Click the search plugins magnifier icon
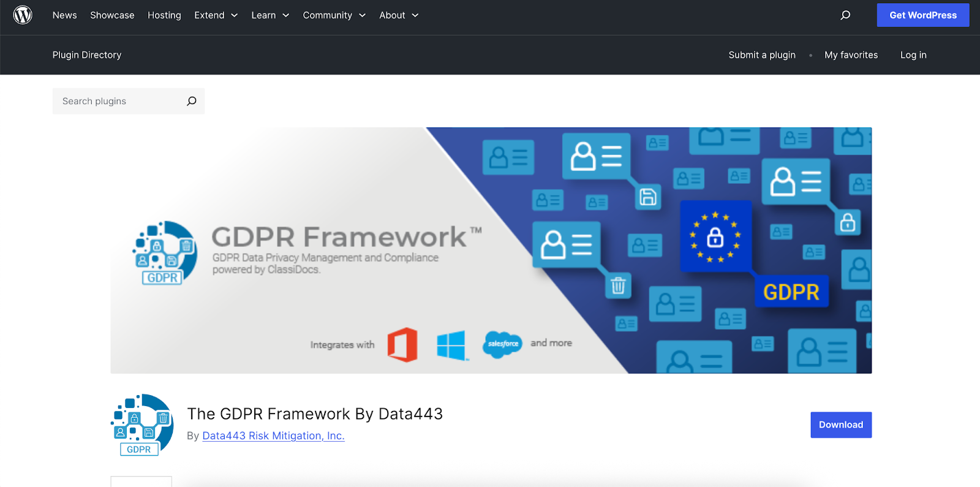This screenshot has width=980, height=487. 192,101
